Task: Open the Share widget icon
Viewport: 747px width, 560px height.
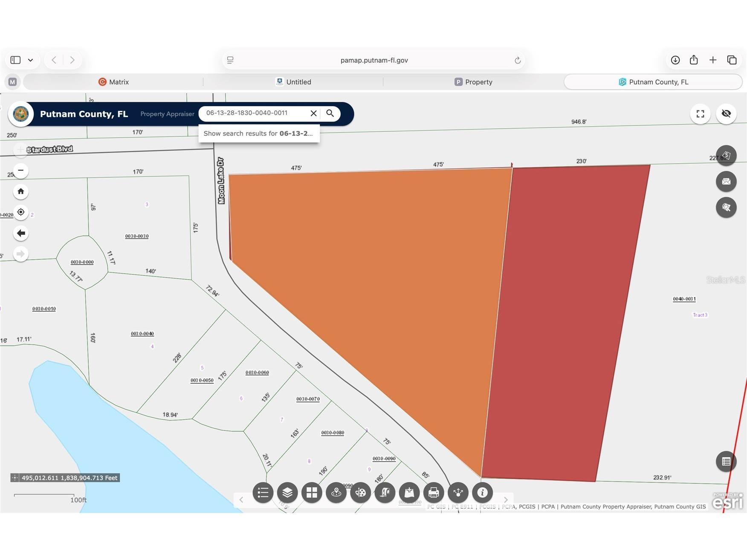Action: coord(458,493)
